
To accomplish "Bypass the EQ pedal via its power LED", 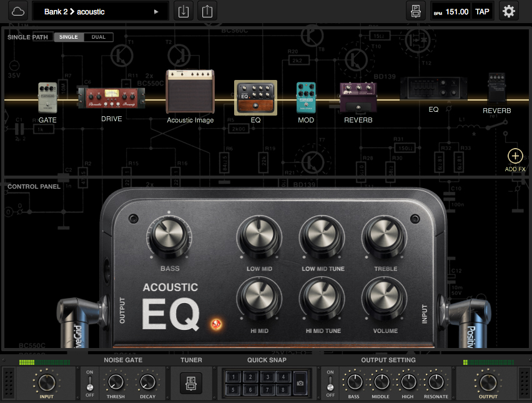I will (217, 325).
